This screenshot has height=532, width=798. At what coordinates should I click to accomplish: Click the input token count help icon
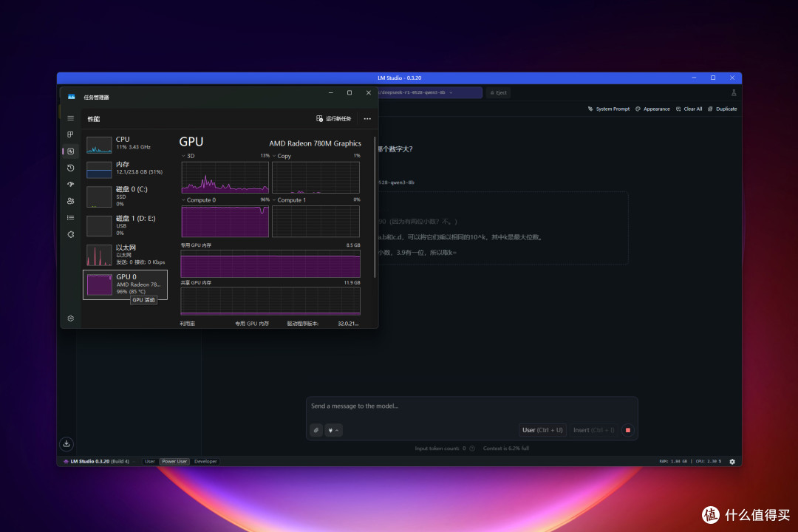click(472, 449)
